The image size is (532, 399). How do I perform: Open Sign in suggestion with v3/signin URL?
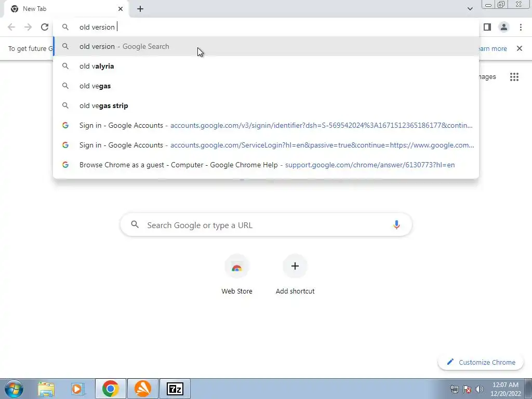(x=266, y=125)
